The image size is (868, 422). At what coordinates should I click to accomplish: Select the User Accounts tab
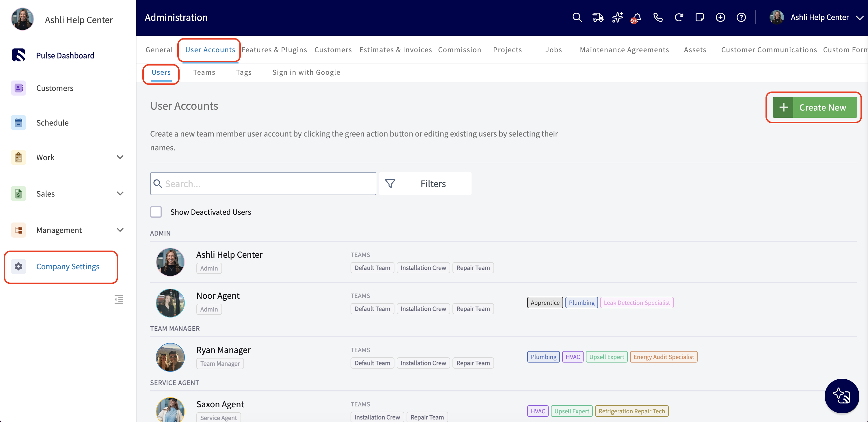pyautogui.click(x=210, y=50)
